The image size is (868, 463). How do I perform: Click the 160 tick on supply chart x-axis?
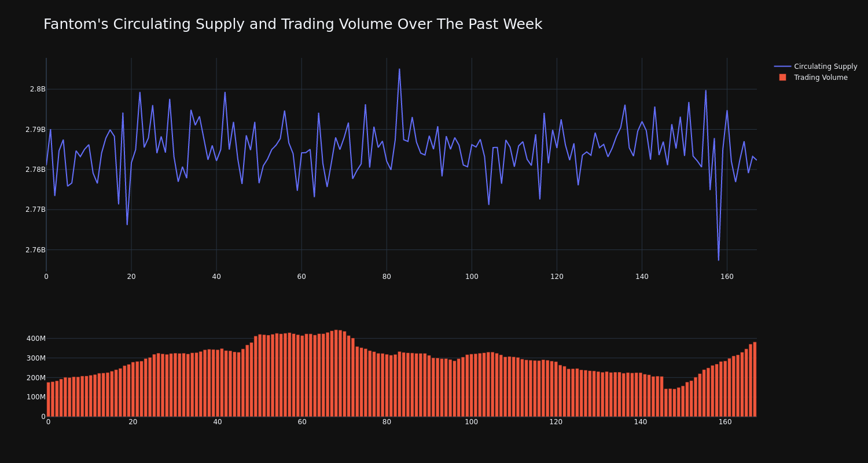(x=727, y=277)
